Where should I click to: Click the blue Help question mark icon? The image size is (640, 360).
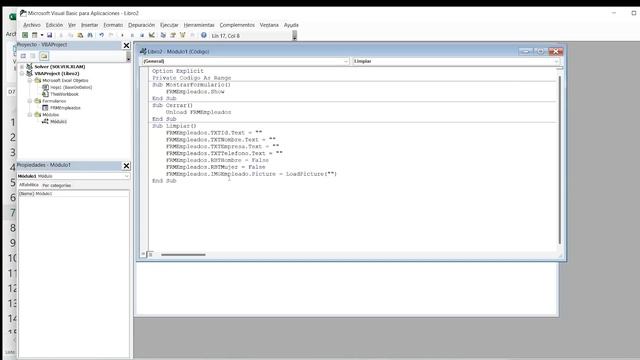(x=204, y=36)
